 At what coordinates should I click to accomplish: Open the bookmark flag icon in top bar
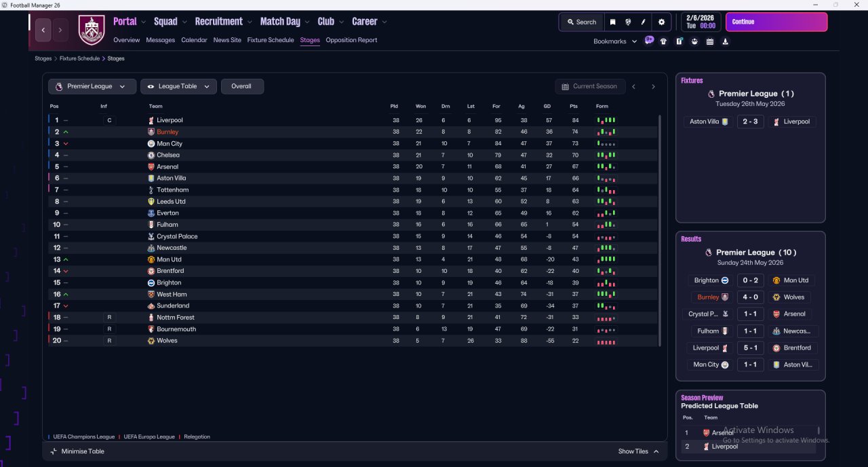(x=612, y=22)
